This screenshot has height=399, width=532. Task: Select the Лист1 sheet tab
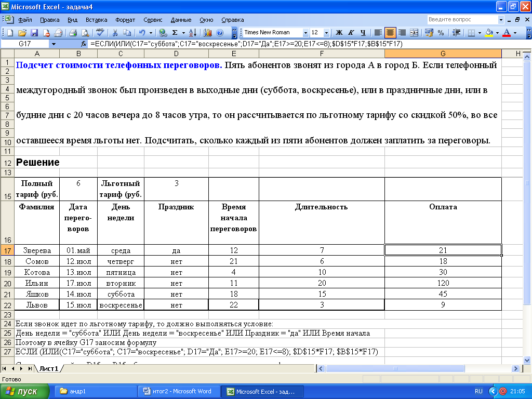point(48,368)
